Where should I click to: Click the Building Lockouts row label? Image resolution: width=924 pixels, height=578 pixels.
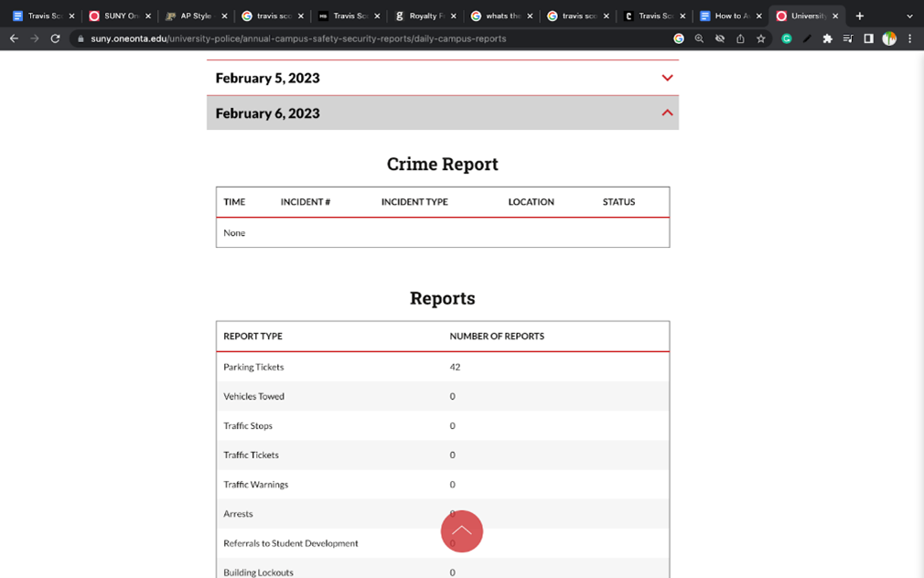tap(258, 573)
